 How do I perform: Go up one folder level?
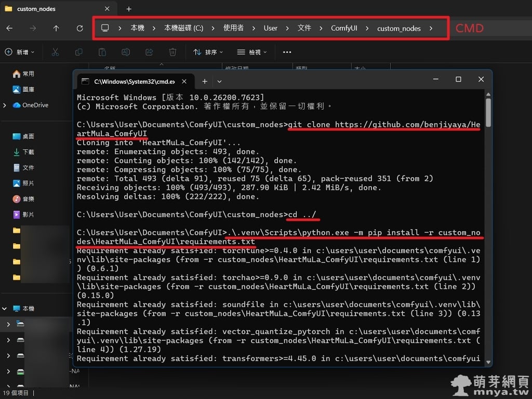click(56, 28)
